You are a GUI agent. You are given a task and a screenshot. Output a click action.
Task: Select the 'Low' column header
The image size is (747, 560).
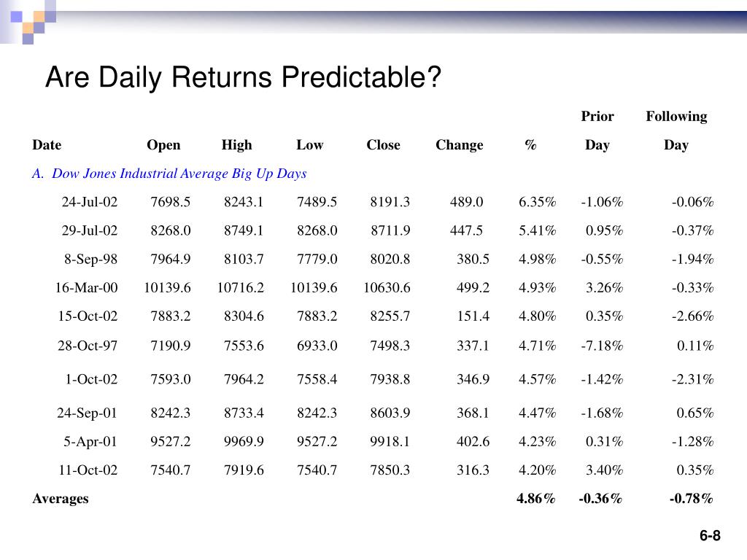click(309, 145)
